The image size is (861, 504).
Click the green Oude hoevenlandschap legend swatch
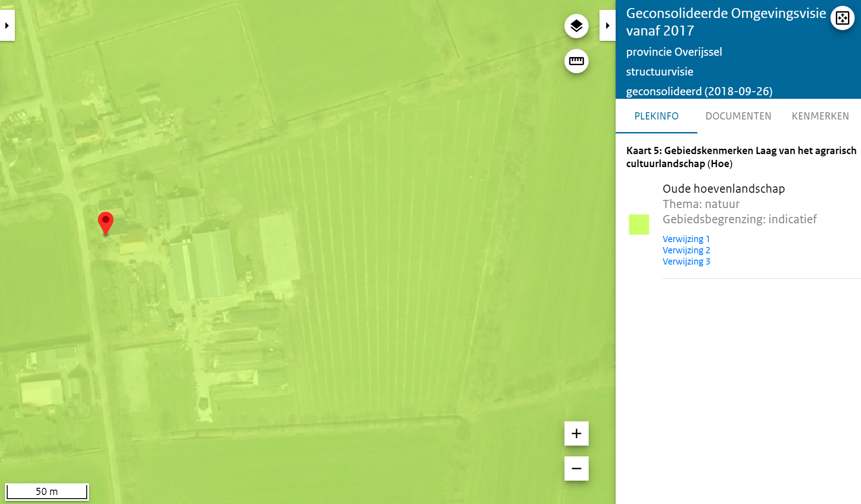point(639,225)
